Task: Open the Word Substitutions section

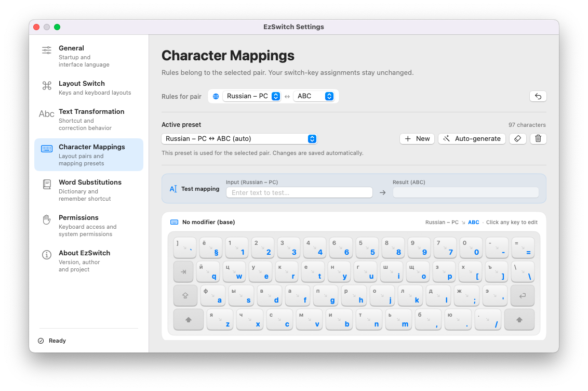Action: click(88, 190)
